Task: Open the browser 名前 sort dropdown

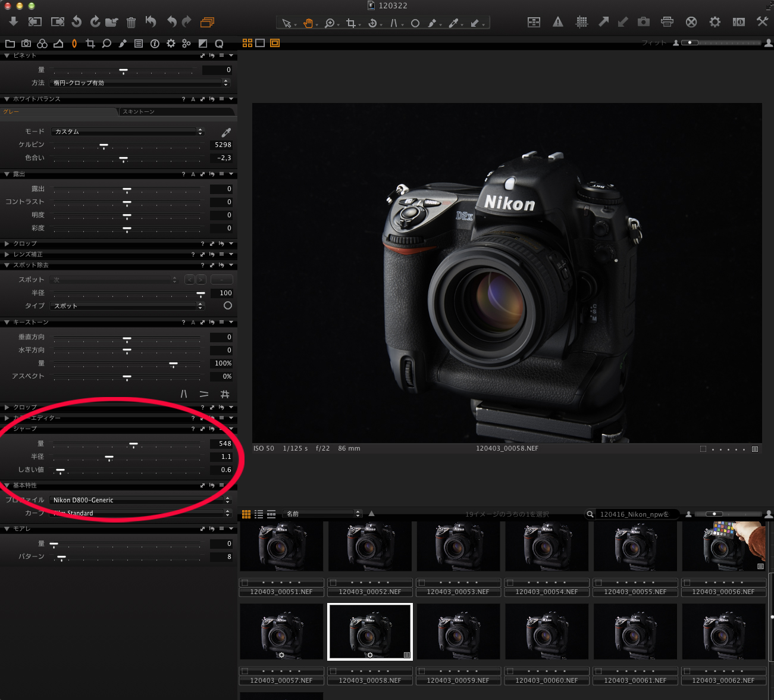Action: coord(322,514)
